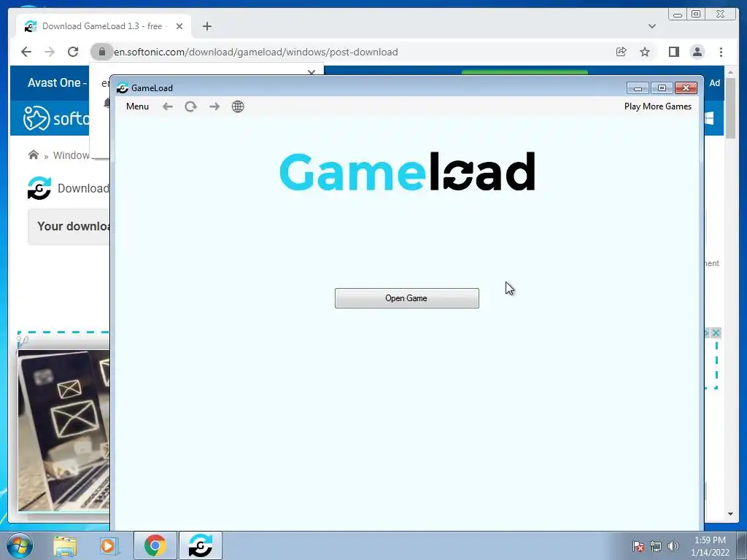Image resolution: width=747 pixels, height=560 pixels.
Task: Select the Download GameLoad 1.3 Chrome tab
Action: pos(103,26)
